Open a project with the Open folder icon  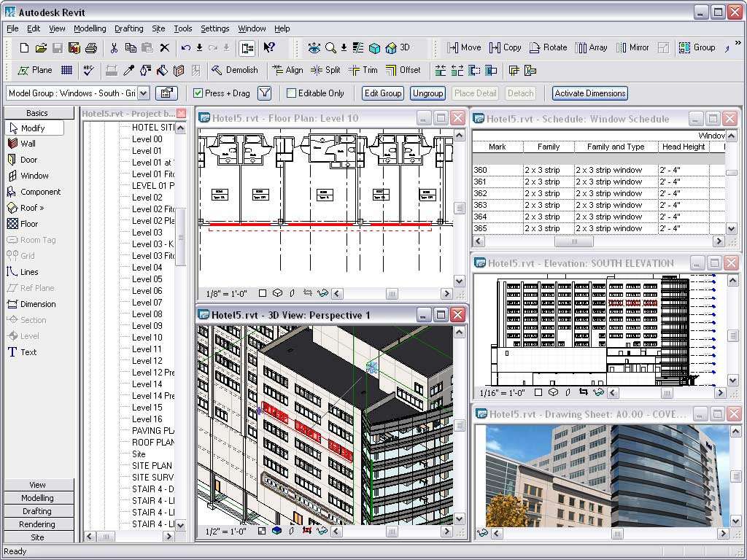[41, 47]
